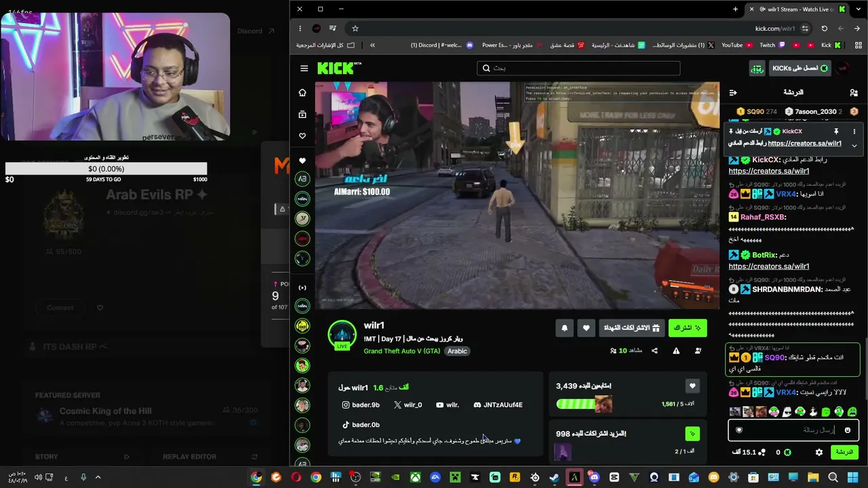This screenshot has width=868, height=488.
Task: Collapse the chat panel with the arrow
Action: 733,92
